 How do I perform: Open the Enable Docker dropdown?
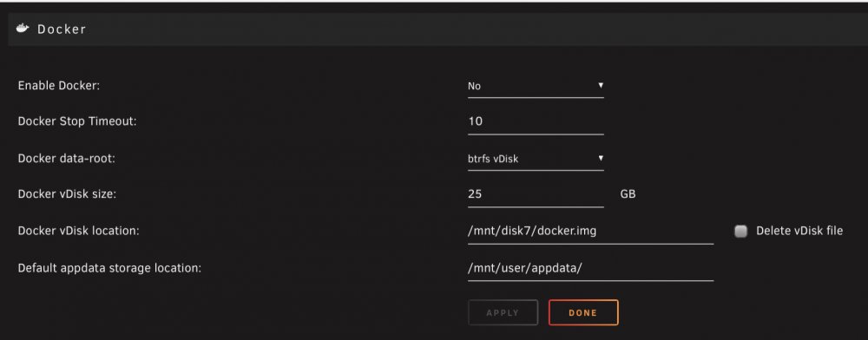(x=536, y=86)
